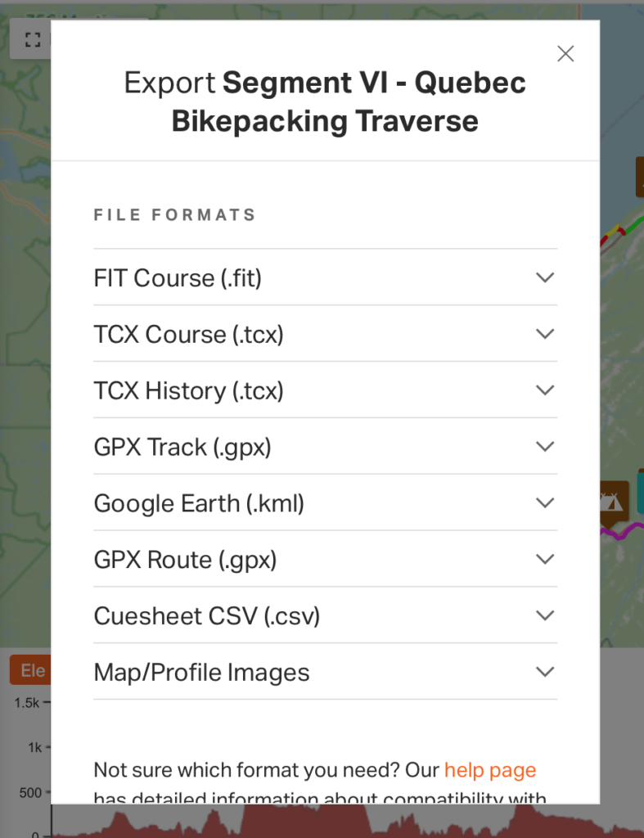Click Map/Profile Images label text
Viewport: 644px width, 838px height.
pyautogui.click(x=201, y=673)
